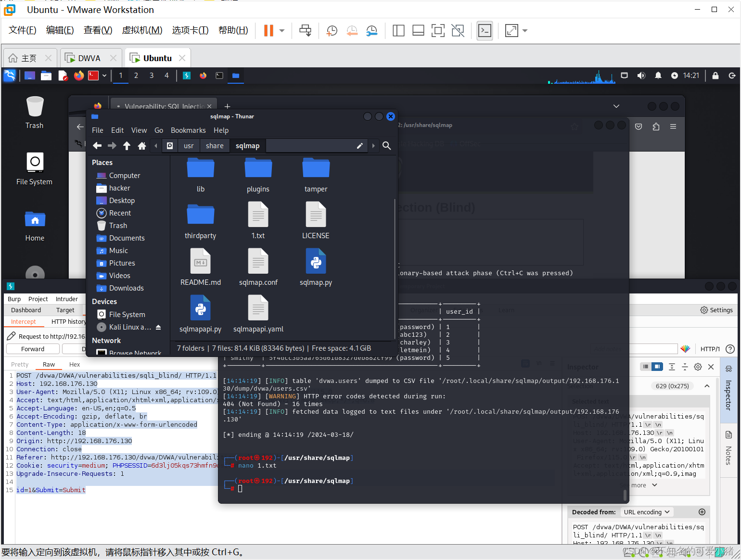
Task: Click the root disk path button in Thunar
Action: click(x=170, y=146)
